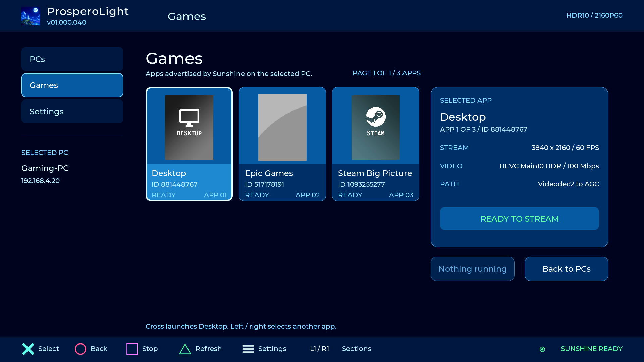Screen dimensions: 644x362
Task: Click the APP 03 label on Steam card
Action: (x=401, y=195)
